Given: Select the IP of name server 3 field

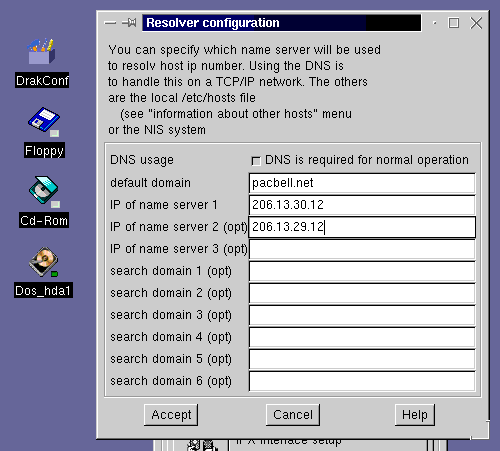Looking at the screenshot, I should point(362,249).
